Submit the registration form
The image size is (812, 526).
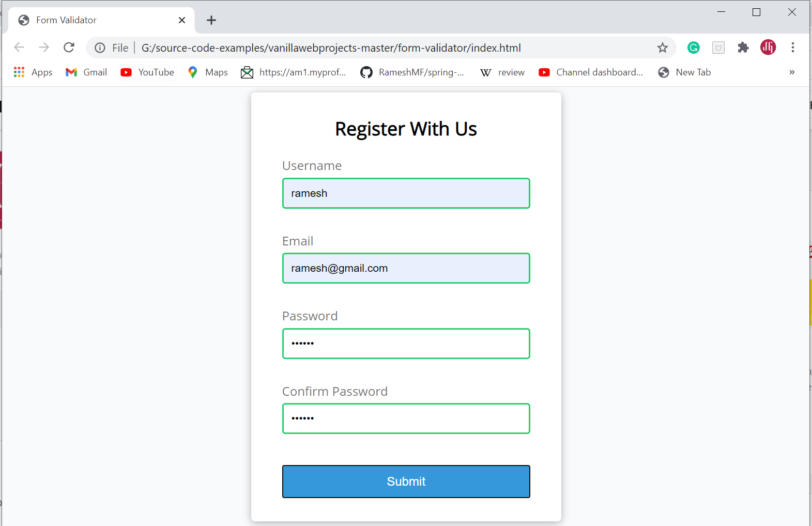[406, 482]
